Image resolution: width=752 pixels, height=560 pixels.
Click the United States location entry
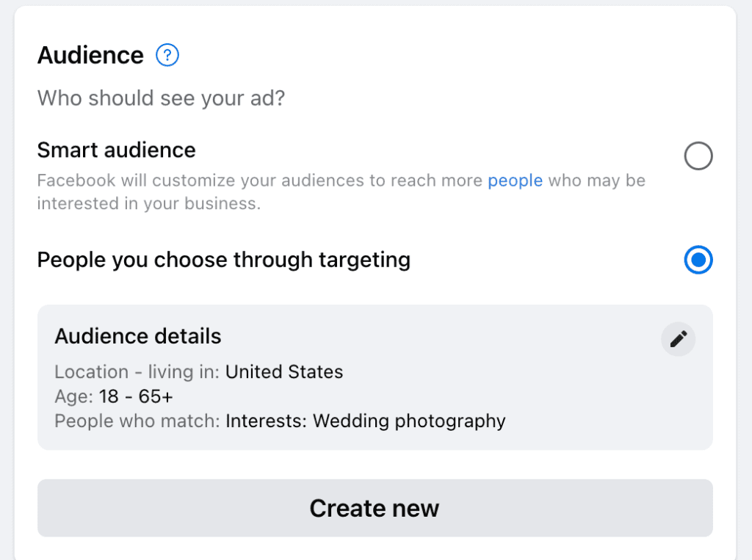pos(284,372)
